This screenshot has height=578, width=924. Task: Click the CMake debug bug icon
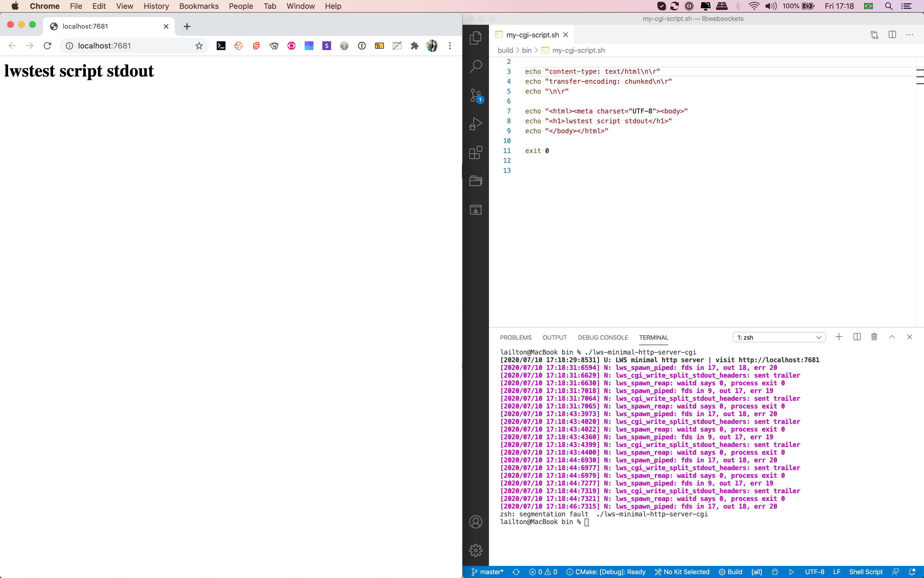pyautogui.click(x=775, y=572)
